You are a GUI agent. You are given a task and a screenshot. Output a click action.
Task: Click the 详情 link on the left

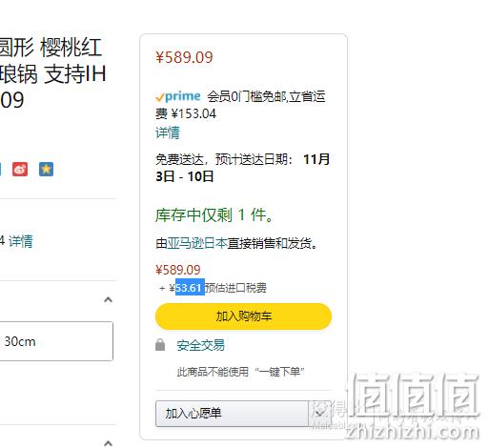tap(21, 241)
